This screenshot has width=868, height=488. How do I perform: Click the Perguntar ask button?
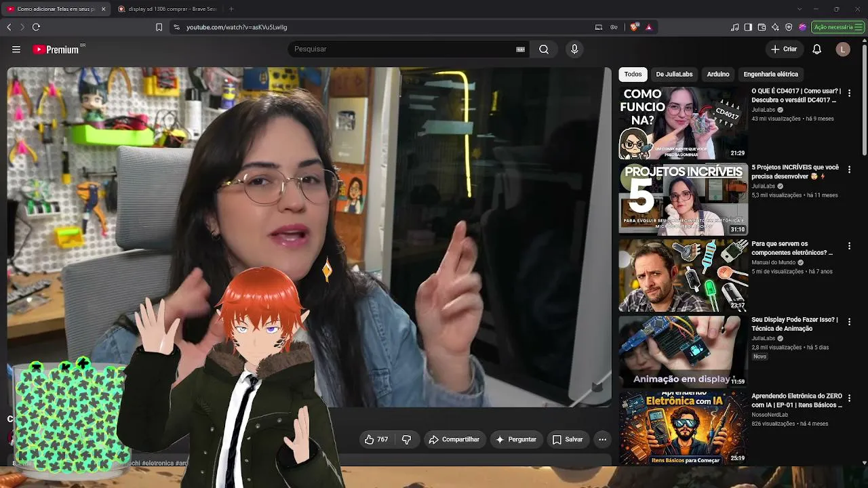[x=516, y=440]
